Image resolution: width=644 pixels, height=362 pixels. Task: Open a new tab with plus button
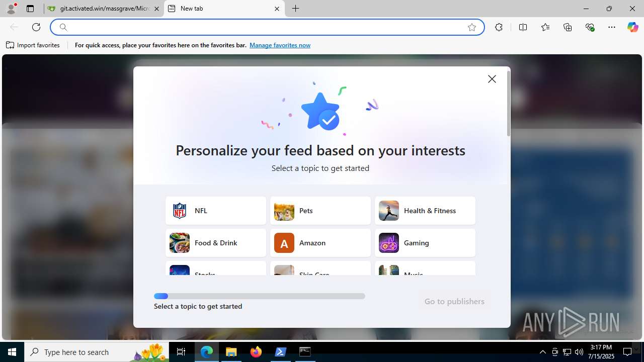coord(296,9)
